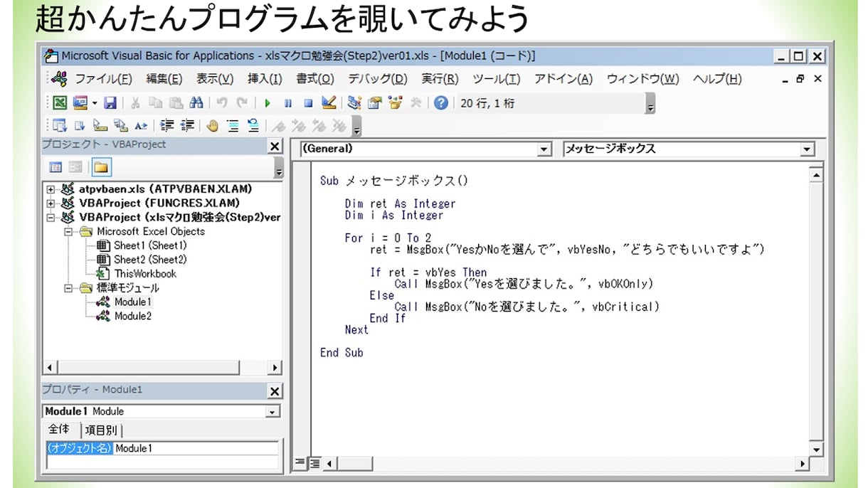Expand VBAProject (FUNCRES.XLAM) node

[x=51, y=203]
